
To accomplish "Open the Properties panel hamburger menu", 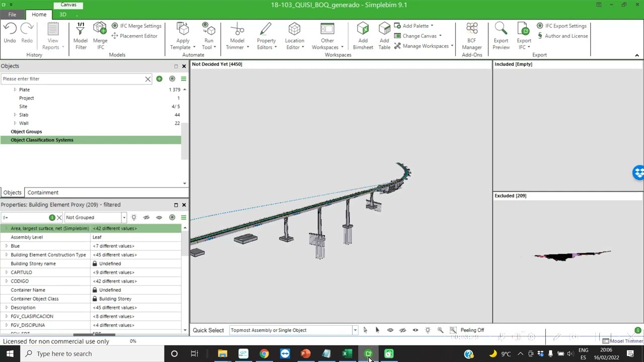I will [x=184, y=218].
